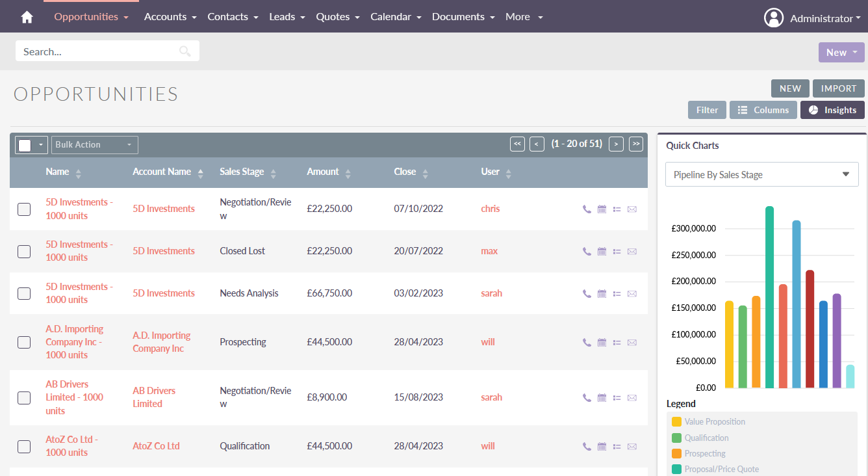The image size is (868, 476).
Task: Expand the Quotes navigation dropdown
Action: click(338, 17)
